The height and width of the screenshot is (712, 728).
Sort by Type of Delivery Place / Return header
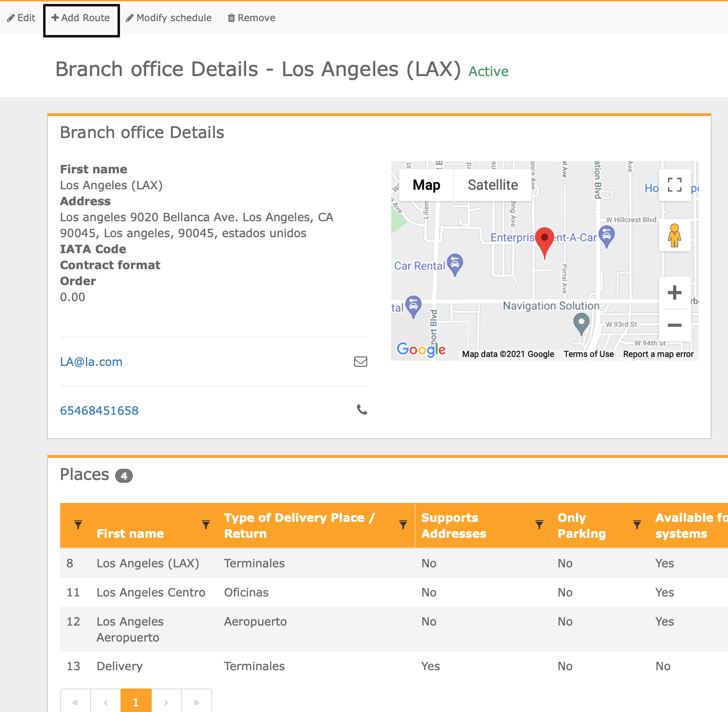(x=299, y=526)
